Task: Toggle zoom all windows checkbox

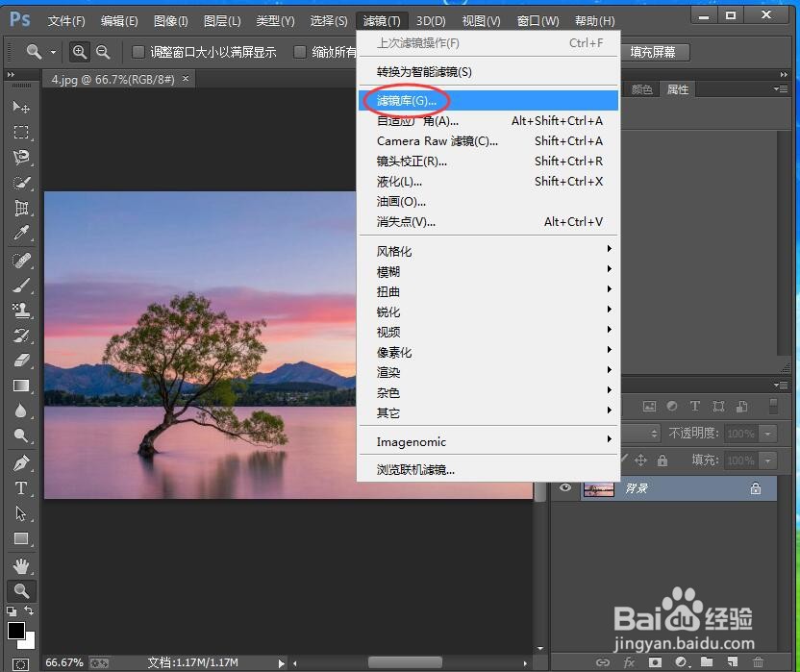Action: [x=300, y=52]
